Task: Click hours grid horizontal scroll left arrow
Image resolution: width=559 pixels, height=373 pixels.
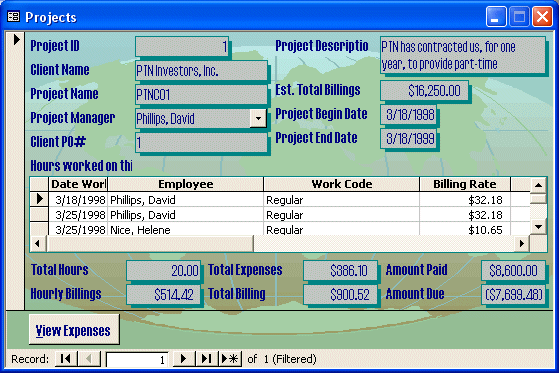Action: (37, 244)
